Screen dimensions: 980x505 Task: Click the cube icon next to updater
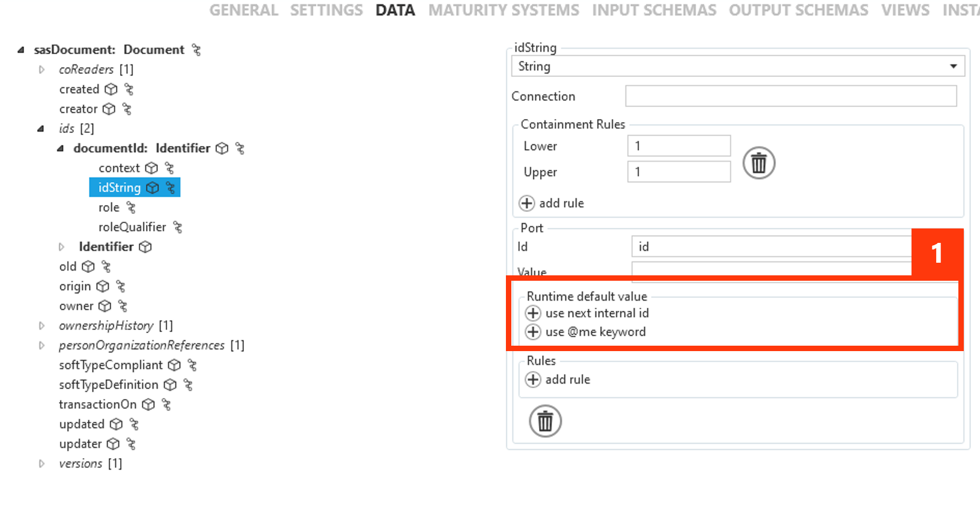113,444
